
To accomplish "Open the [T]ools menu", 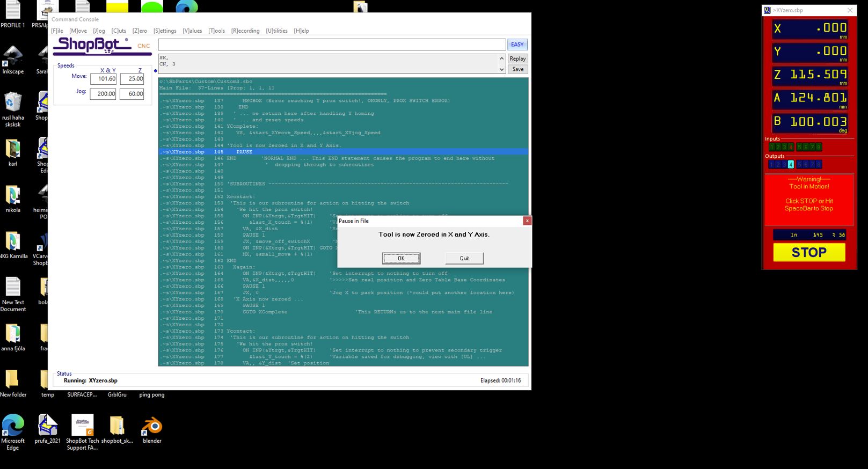I will 216,31.
